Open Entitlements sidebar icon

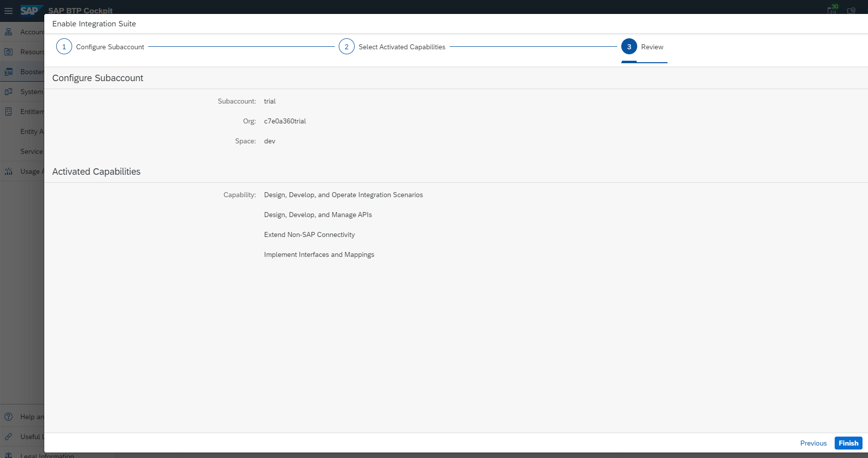8,112
